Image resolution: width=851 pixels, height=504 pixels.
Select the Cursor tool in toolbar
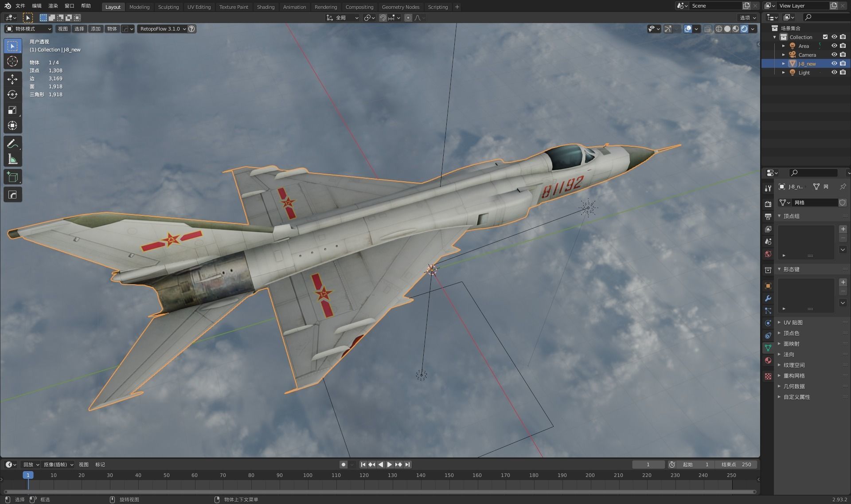click(12, 61)
